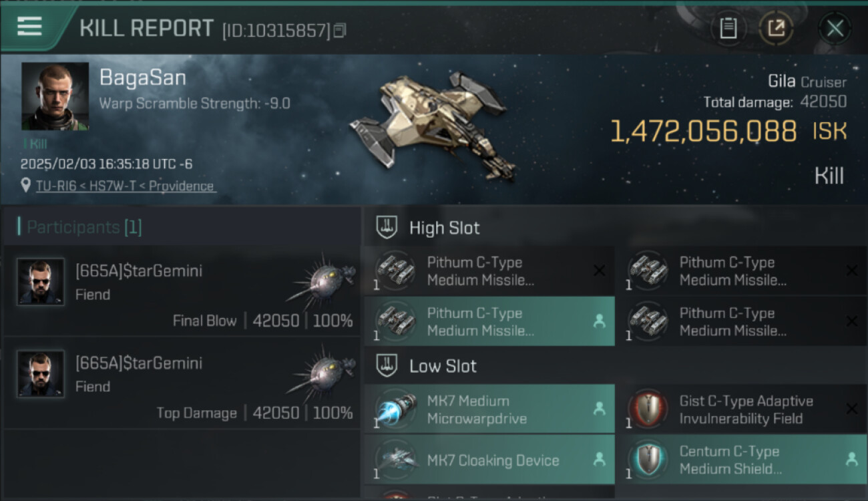Open the clipboard notes icon
The image size is (868, 501).
click(x=728, y=29)
